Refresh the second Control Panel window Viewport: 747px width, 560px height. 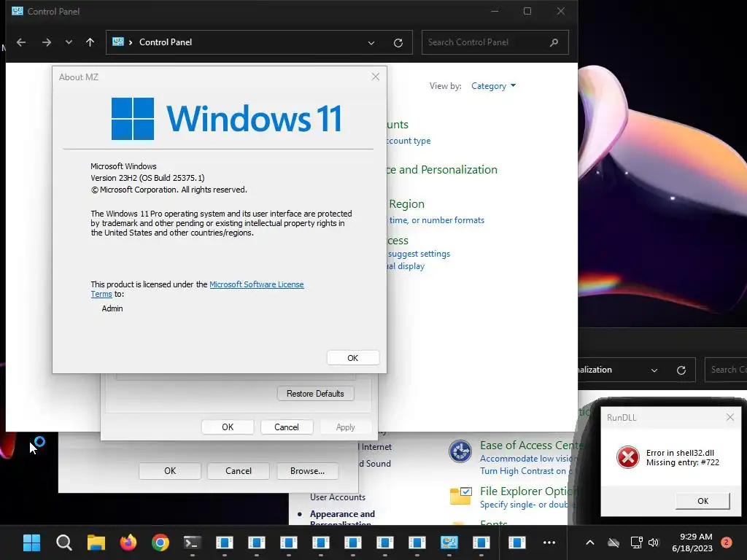681,370
